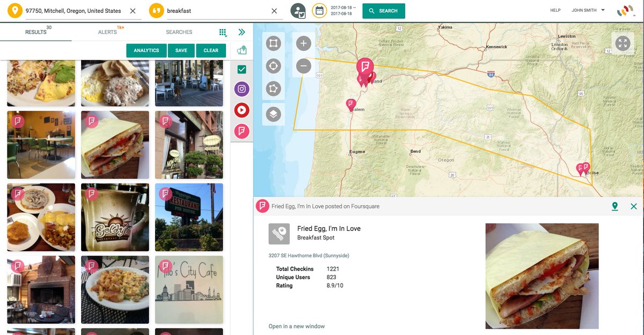Select the rectangle draw tool on the map
The height and width of the screenshot is (335, 644).
[273, 43]
